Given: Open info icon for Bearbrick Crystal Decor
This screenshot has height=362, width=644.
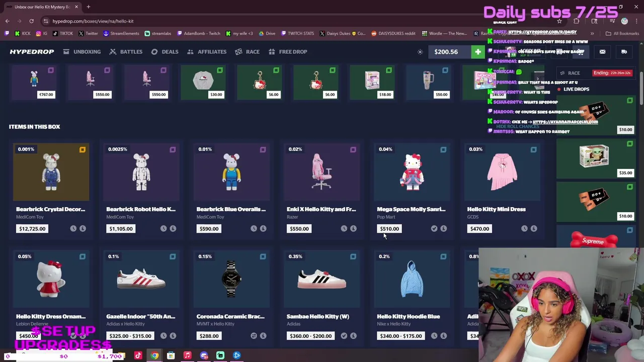Looking at the screenshot, I should click(83, 229).
